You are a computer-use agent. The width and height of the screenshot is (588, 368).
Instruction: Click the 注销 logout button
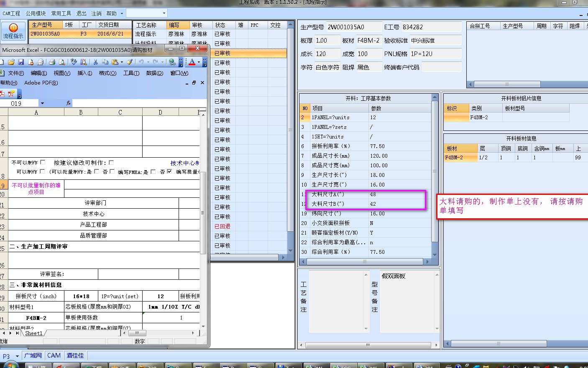coord(96,13)
